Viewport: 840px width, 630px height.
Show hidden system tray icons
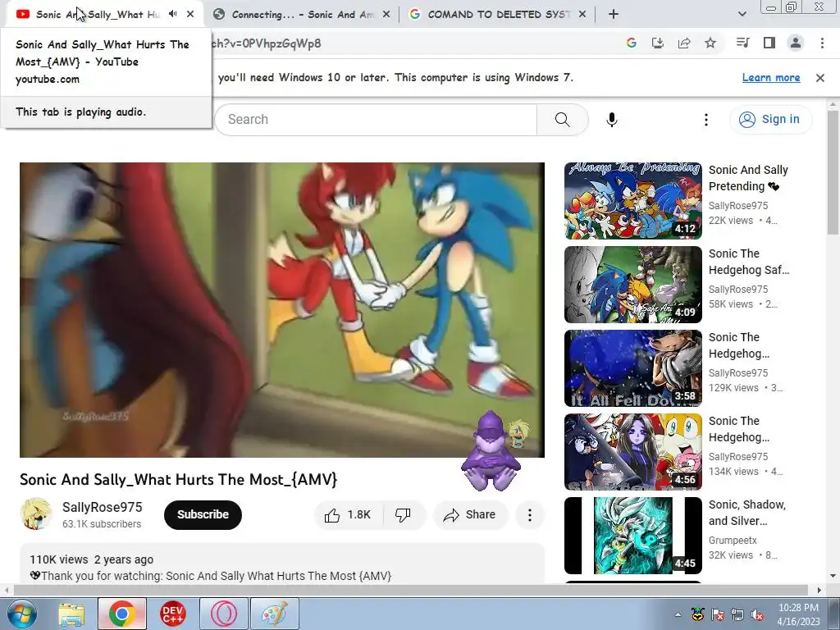click(678, 614)
